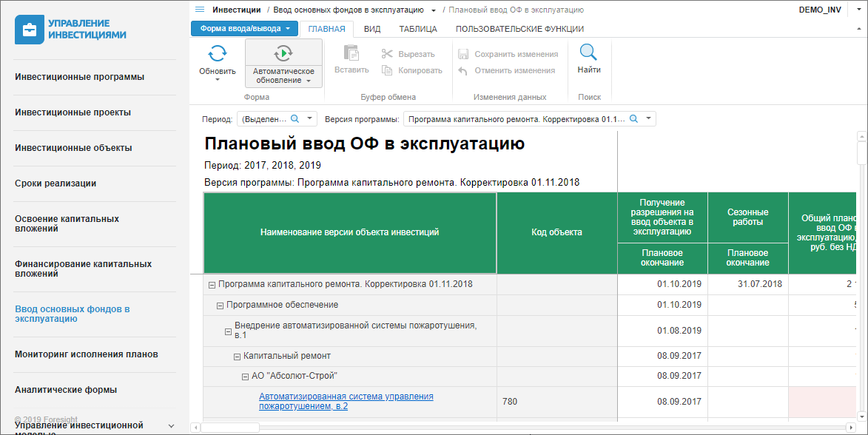Switch to the ВИД ribbon tab
This screenshot has width=868, height=435.
coord(372,29)
